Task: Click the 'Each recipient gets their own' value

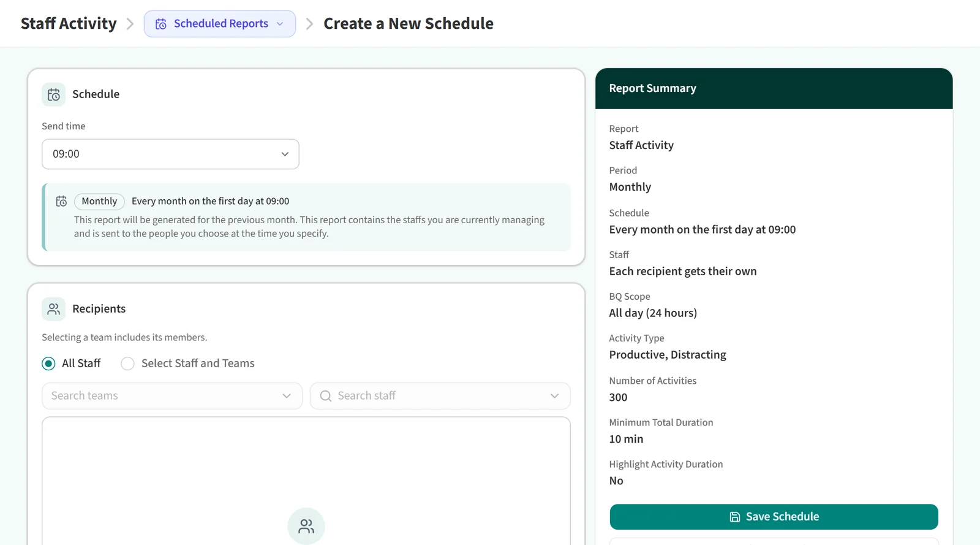Action: click(x=683, y=271)
